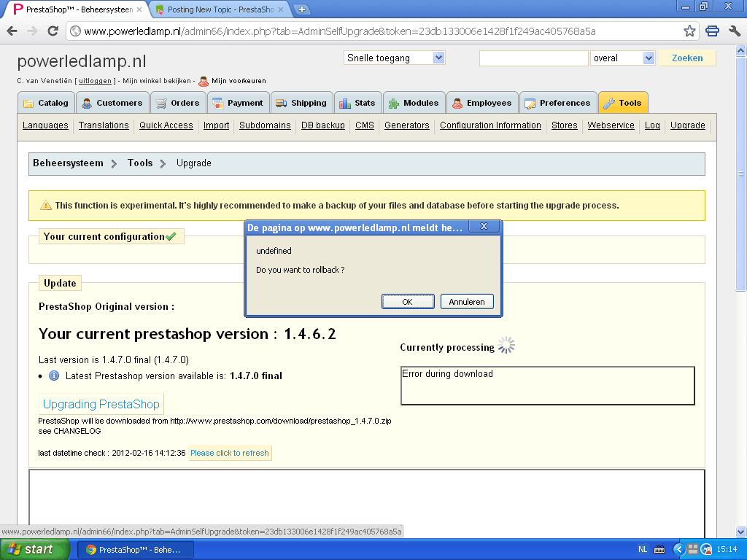Image resolution: width=747 pixels, height=560 pixels.
Task: Click the NL language indicator in taskbar
Action: coord(643,550)
